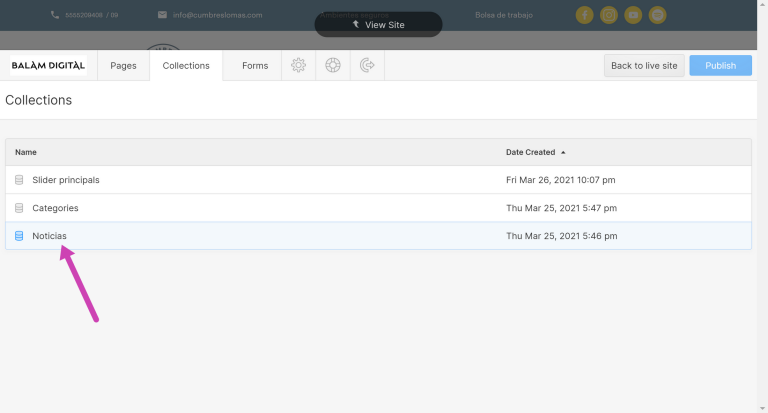Viewport: 768px width, 413px height.
Task: Click the phone number in header
Action: click(92, 15)
